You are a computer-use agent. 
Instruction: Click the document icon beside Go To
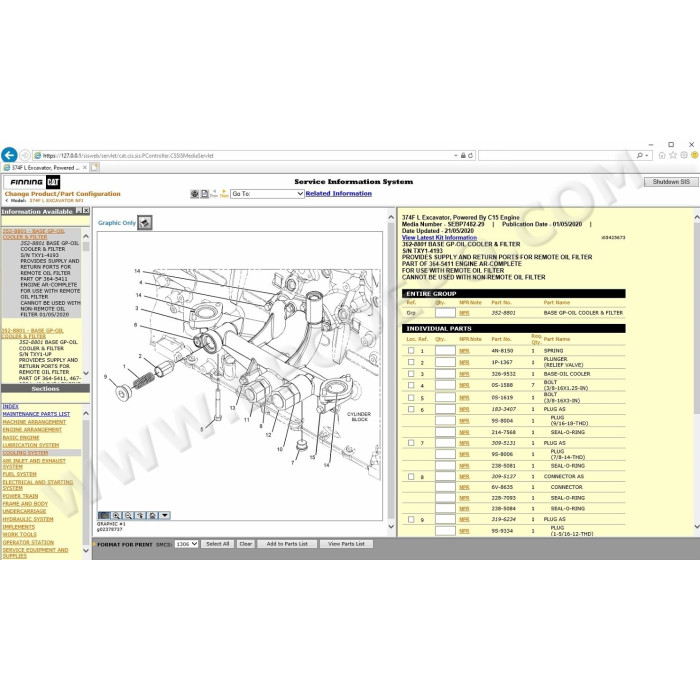click(x=204, y=194)
